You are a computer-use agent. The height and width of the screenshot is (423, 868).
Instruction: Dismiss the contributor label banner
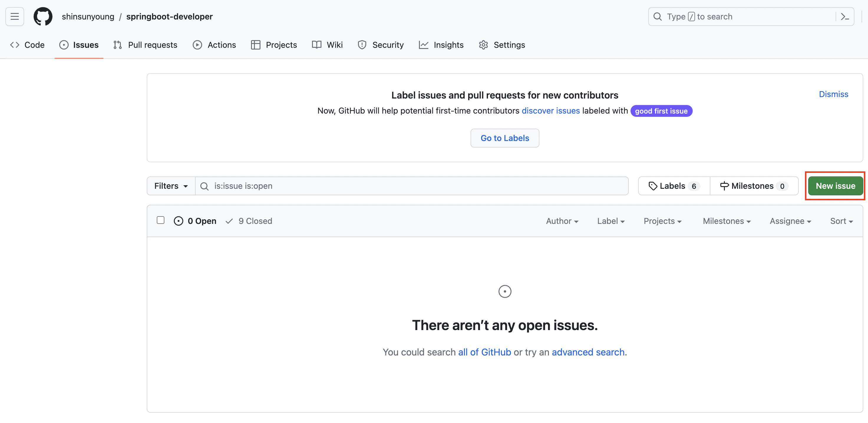tap(833, 94)
